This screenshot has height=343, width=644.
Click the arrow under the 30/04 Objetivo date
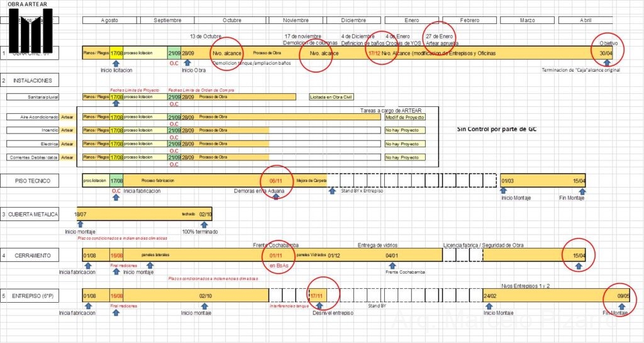point(606,62)
